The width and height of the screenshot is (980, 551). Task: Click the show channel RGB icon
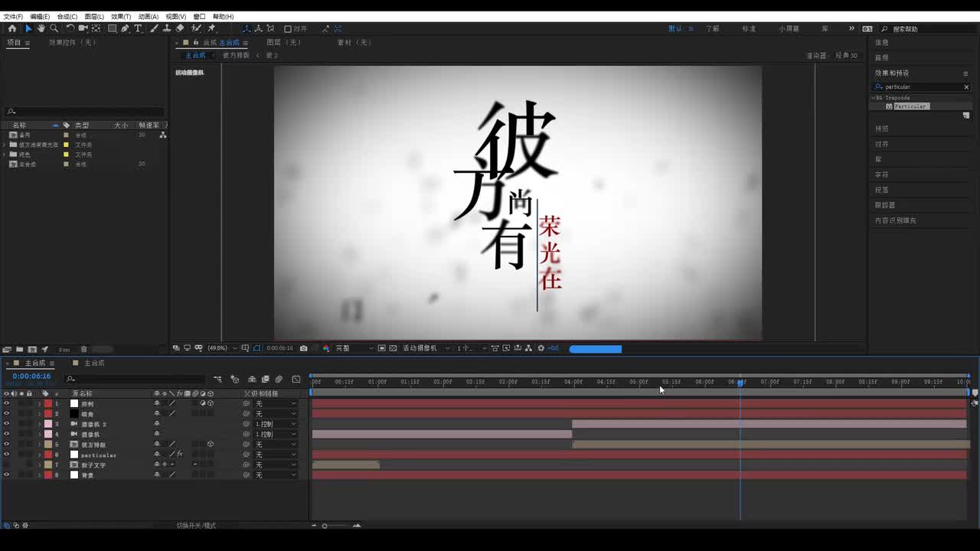click(x=326, y=348)
